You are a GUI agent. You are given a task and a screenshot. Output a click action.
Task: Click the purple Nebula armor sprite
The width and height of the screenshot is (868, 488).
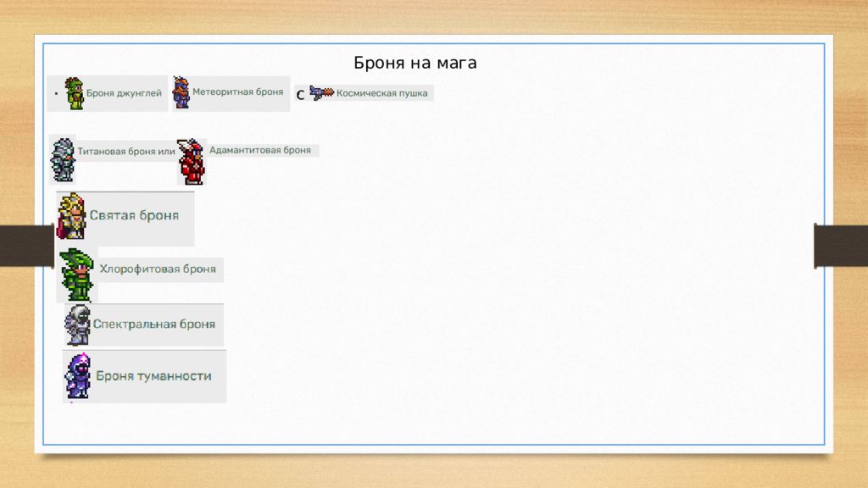(x=78, y=375)
